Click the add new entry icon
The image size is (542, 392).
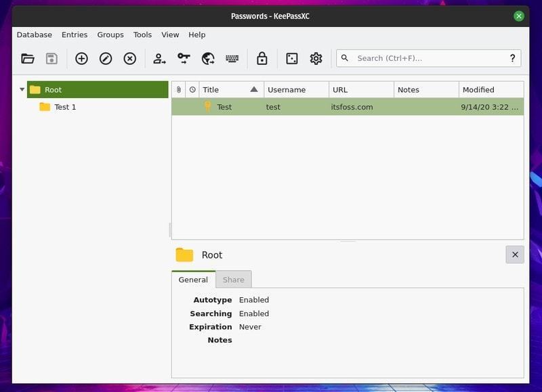(x=81, y=59)
